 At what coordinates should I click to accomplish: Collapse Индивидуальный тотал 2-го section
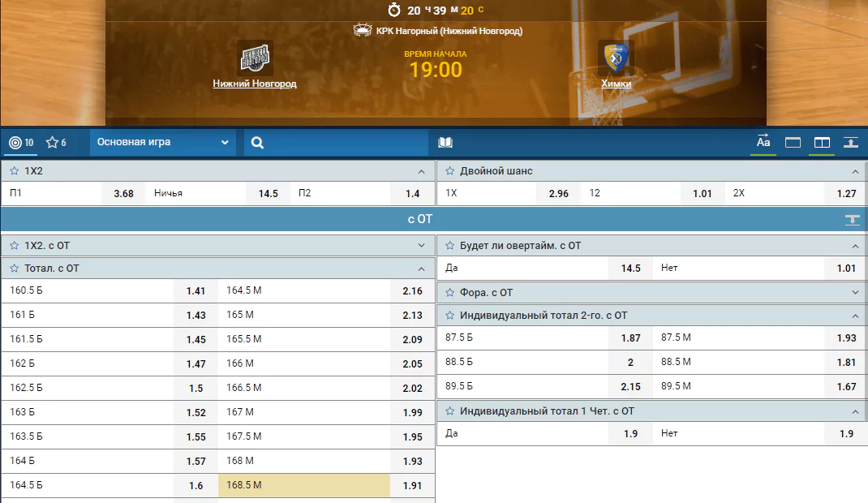(855, 316)
